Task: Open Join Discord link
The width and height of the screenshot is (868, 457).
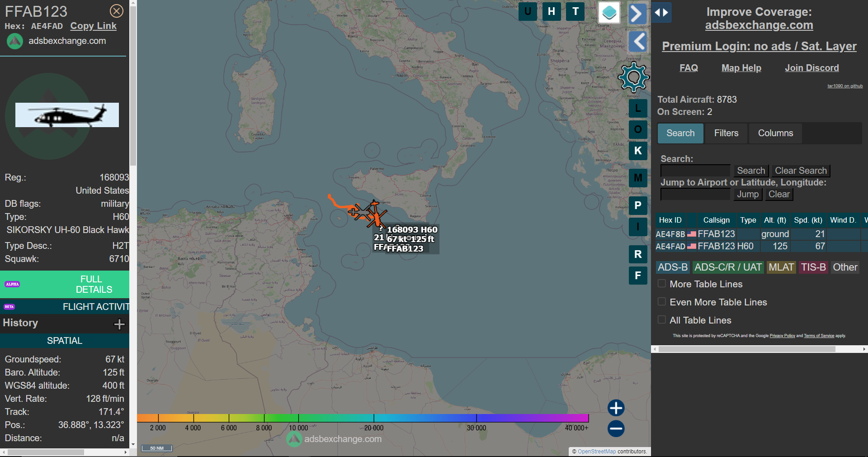Action: [812, 68]
